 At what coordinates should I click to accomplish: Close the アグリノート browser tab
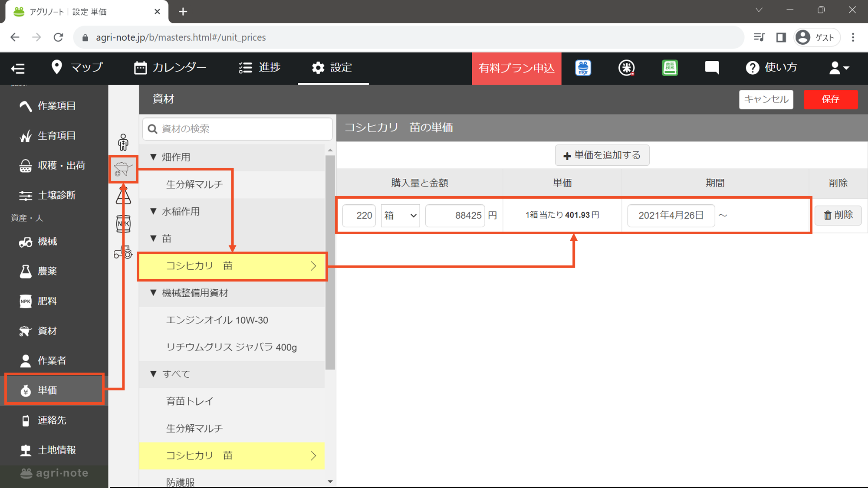(x=157, y=12)
